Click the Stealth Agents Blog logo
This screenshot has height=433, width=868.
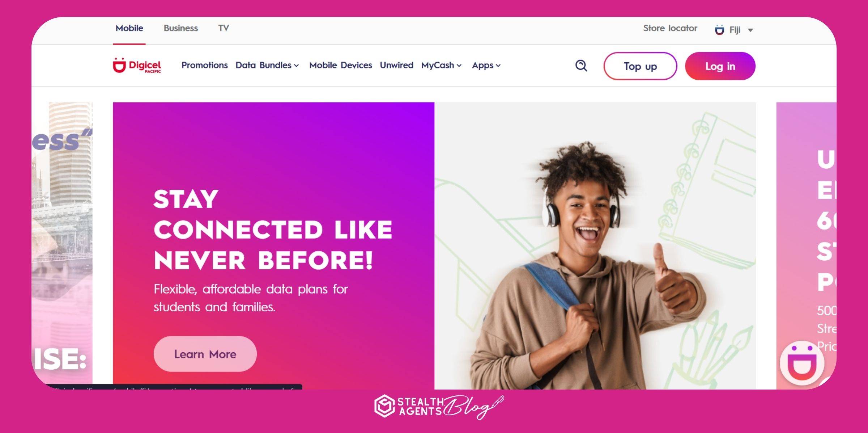439,407
